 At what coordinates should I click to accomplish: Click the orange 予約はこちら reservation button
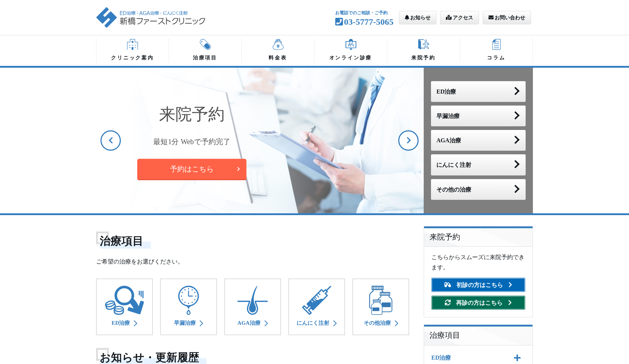[x=191, y=169]
